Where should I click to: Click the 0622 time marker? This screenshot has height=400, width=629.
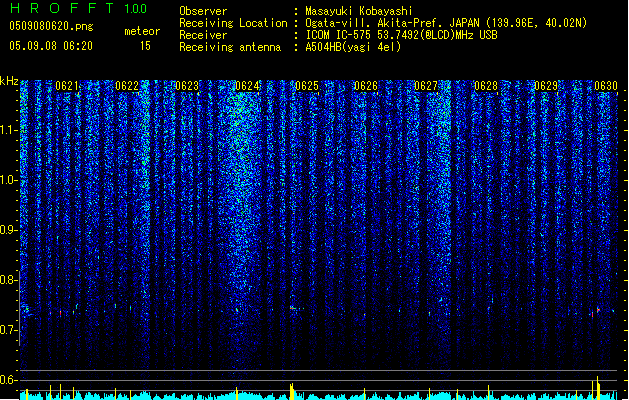click(x=127, y=86)
